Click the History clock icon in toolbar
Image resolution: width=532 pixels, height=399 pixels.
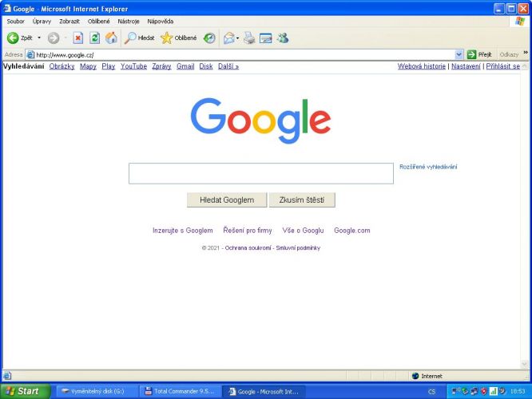(209, 38)
